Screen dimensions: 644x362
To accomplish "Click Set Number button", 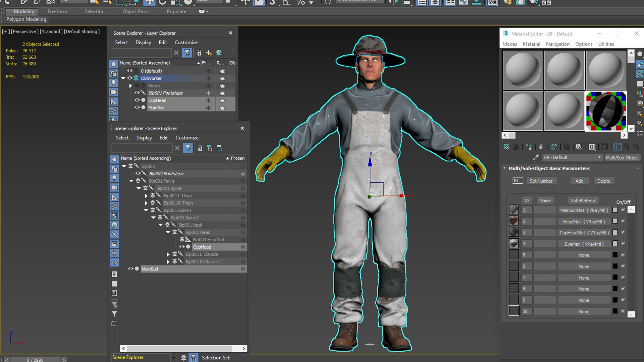I will [x=541, y=181].
